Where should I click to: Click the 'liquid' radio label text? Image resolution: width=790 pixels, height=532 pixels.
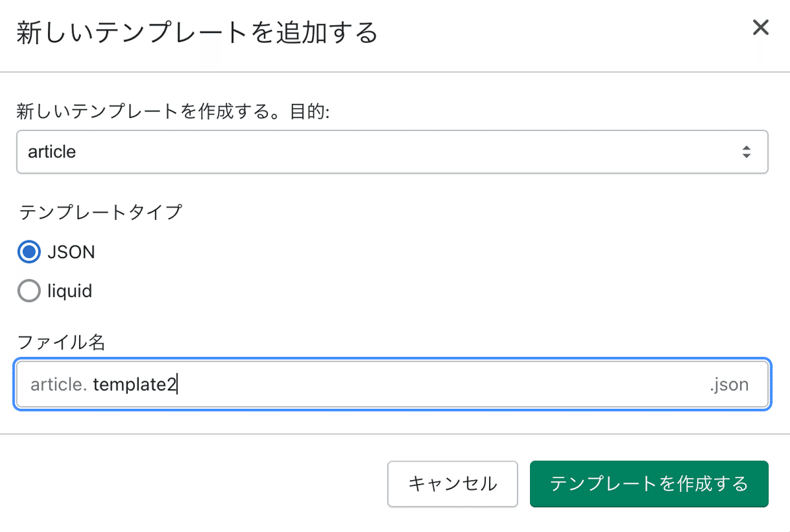69,291
